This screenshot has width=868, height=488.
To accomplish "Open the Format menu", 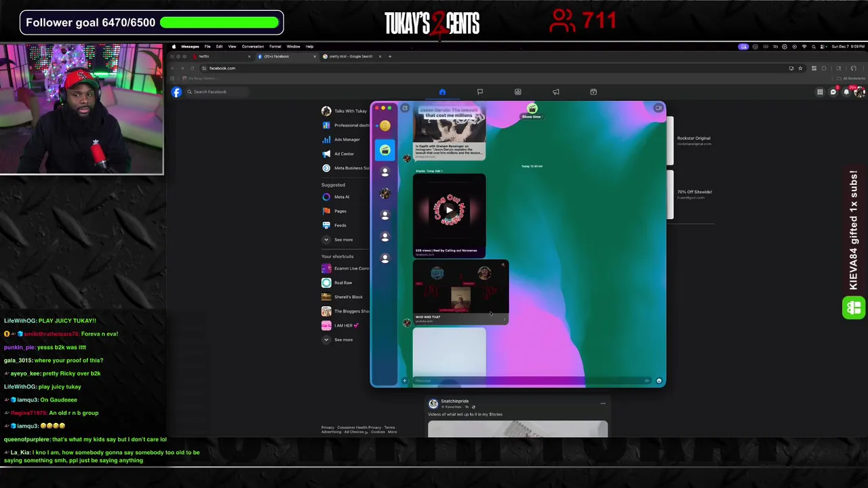I will click(275, 47).
